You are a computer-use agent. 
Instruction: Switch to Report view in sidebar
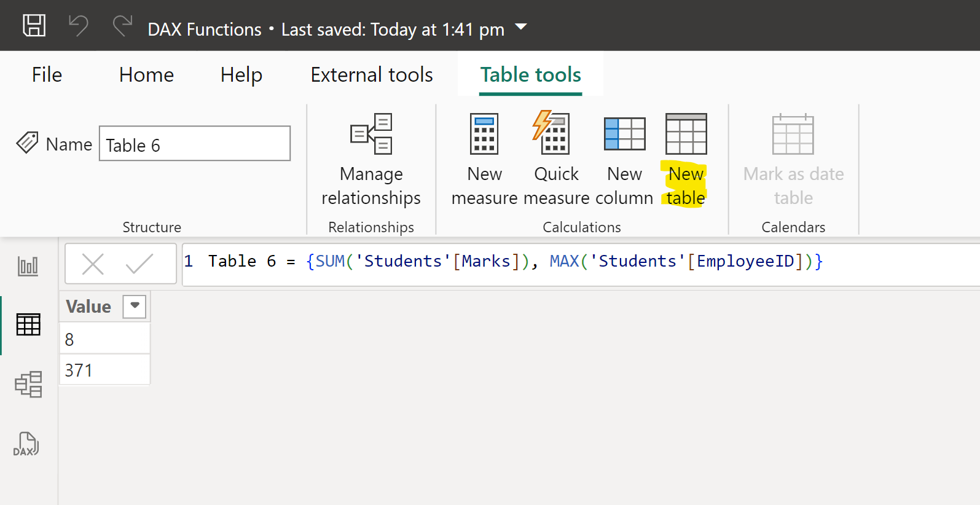pos(28,266)
